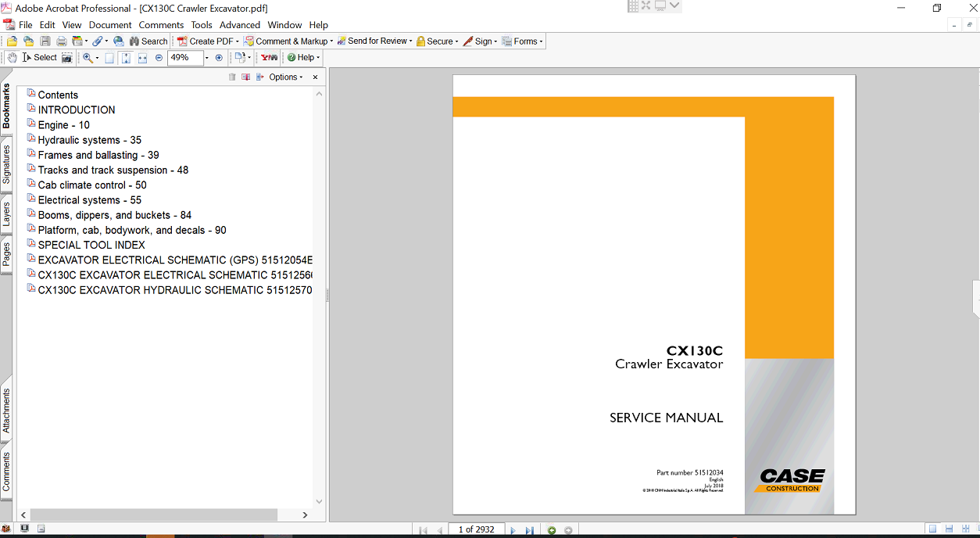
Task: Open the Advanced menu
Action: coord(239,25)
